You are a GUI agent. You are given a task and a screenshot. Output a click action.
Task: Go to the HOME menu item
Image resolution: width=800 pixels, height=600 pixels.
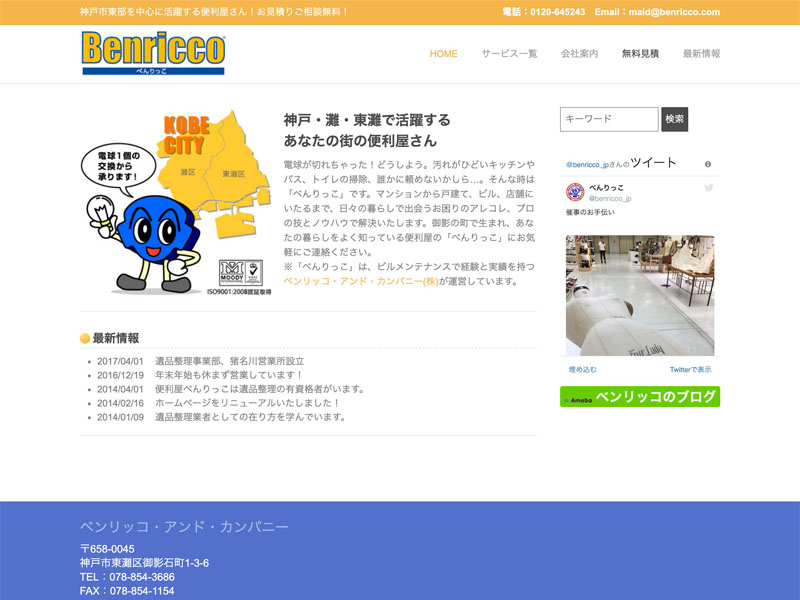tap(443, 54)
